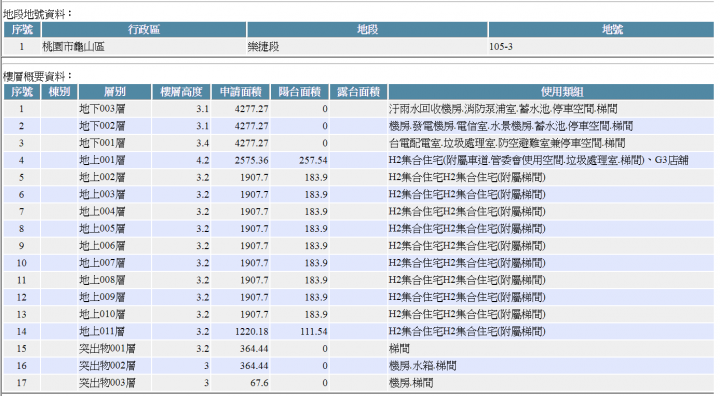Click the 行政區 column header

coord(144,30)
